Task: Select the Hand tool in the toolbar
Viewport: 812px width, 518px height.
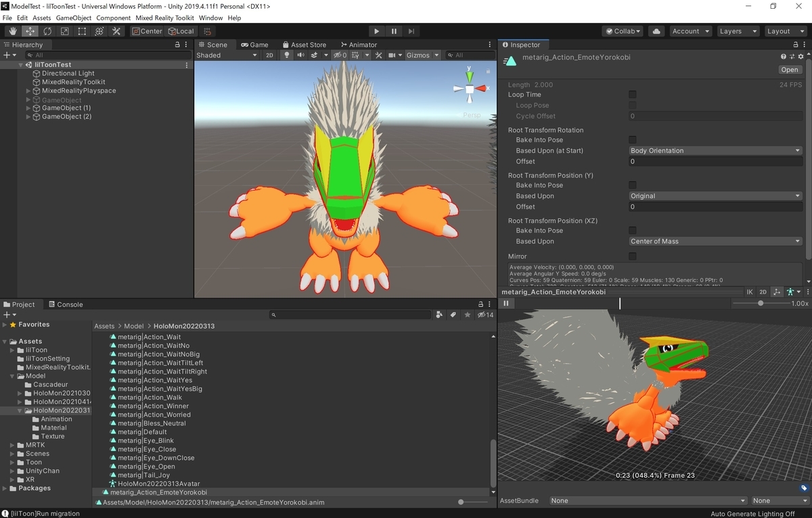Action: (x=13, y=31)
